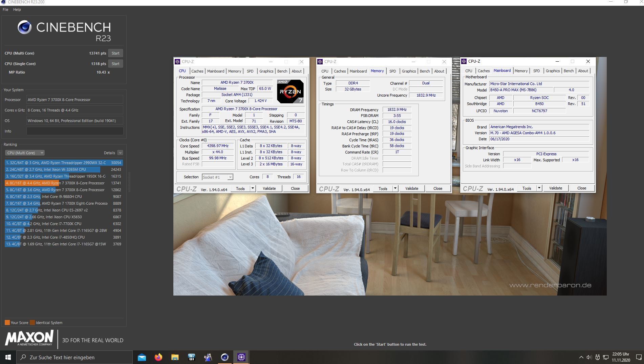Select the Intel Core i7-4850HQ ranking row
The width and height of the screenshot is (644, 364).
pos(64,237)
